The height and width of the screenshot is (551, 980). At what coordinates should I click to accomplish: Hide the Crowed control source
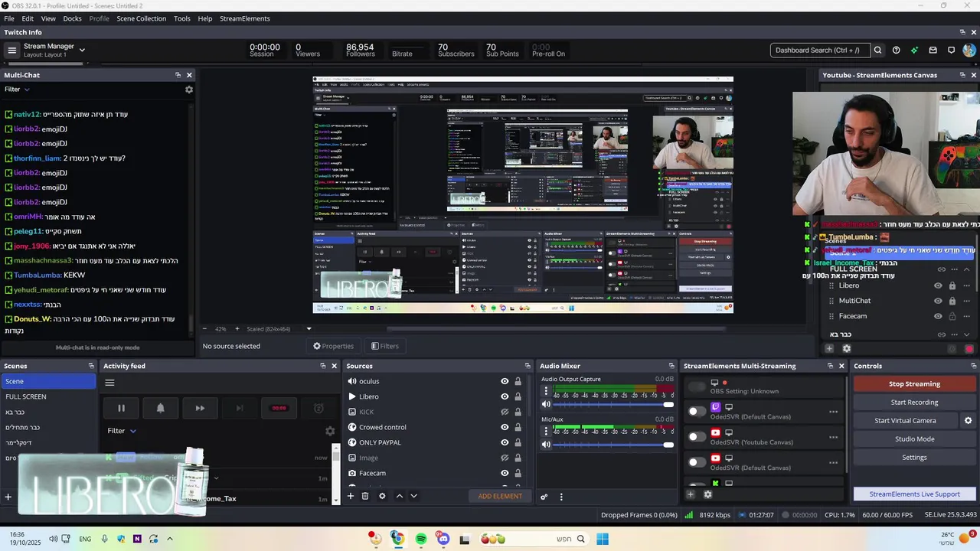(505, 427)
